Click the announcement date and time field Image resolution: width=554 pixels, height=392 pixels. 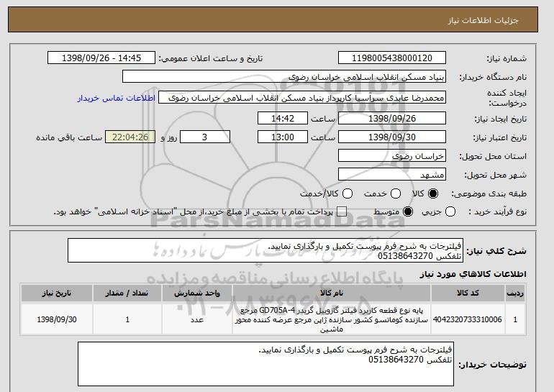coord(101,58)
